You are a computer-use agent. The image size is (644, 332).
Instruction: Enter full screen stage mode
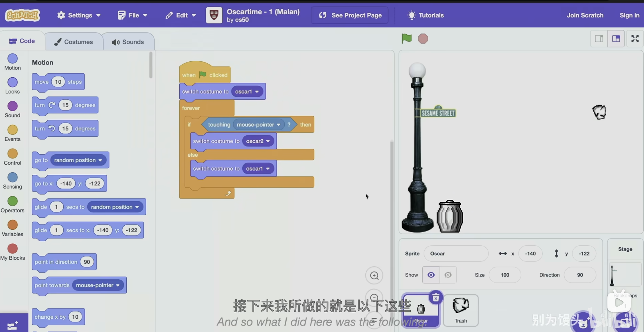coord(635,39)
